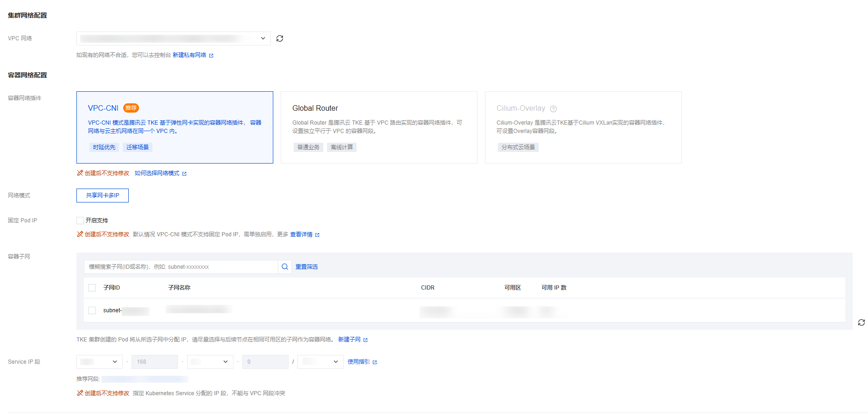
Task: Tick the select-all subnet header checkbox
Action: pos(92,288)
